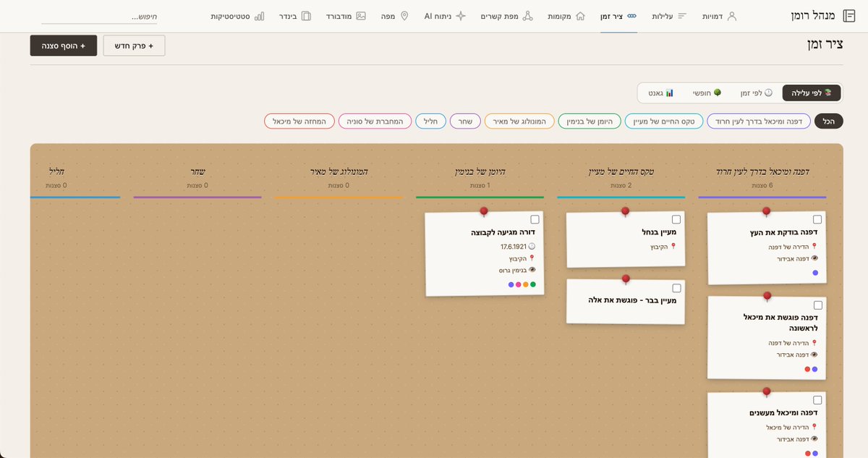This screenshot has width=868, height=458.
Task: Click the clock icon beside 17.6.1921
Action: pyautogui.click(x=532, y=247)
